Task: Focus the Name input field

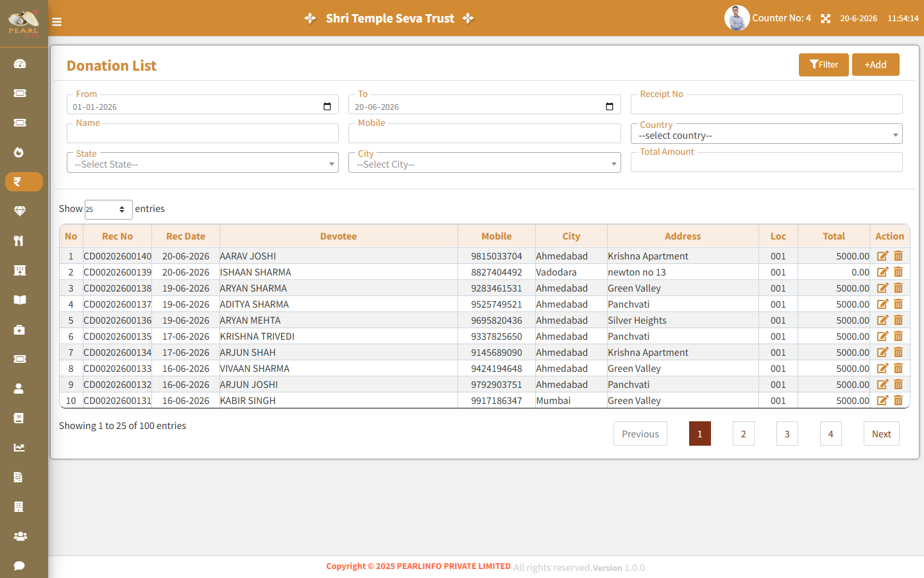Action: point(203,134)
